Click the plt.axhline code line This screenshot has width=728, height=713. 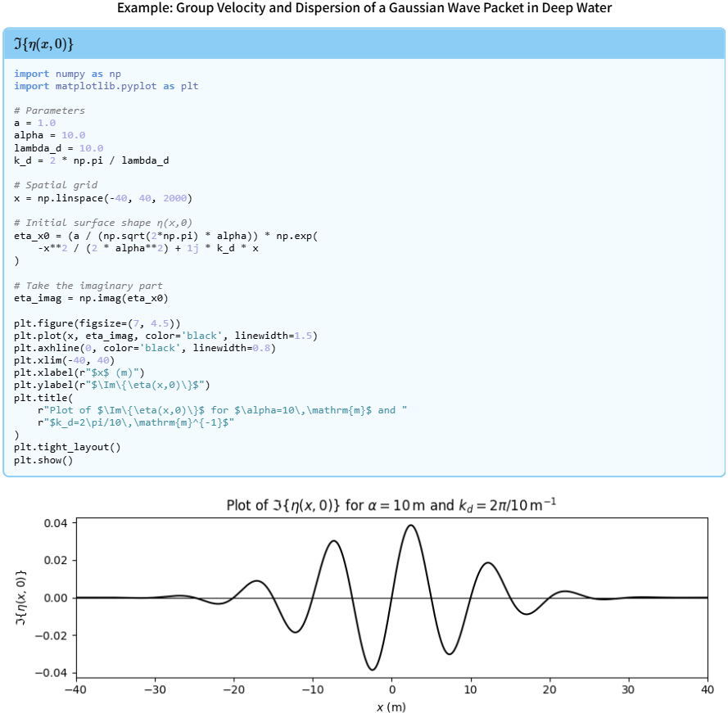pos(144,348)
